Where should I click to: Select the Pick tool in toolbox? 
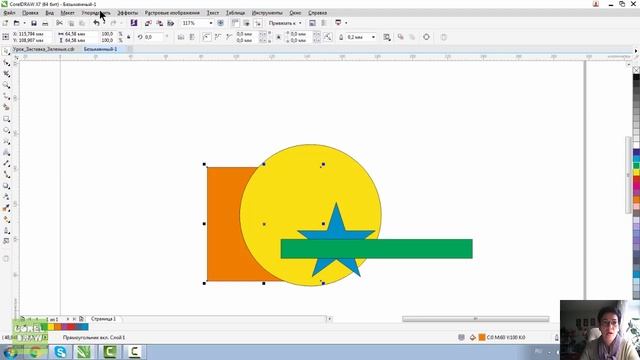point(6,52)
